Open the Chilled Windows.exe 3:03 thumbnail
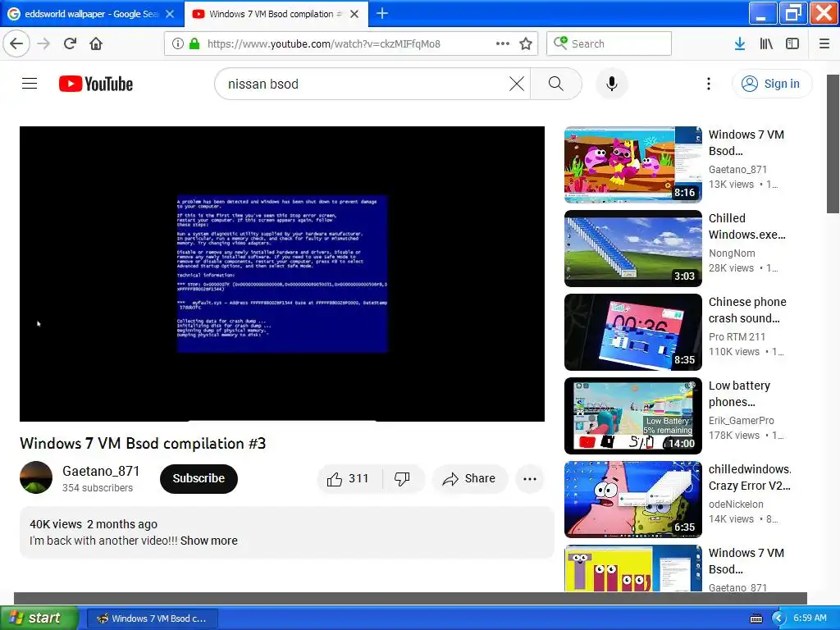 632,248
